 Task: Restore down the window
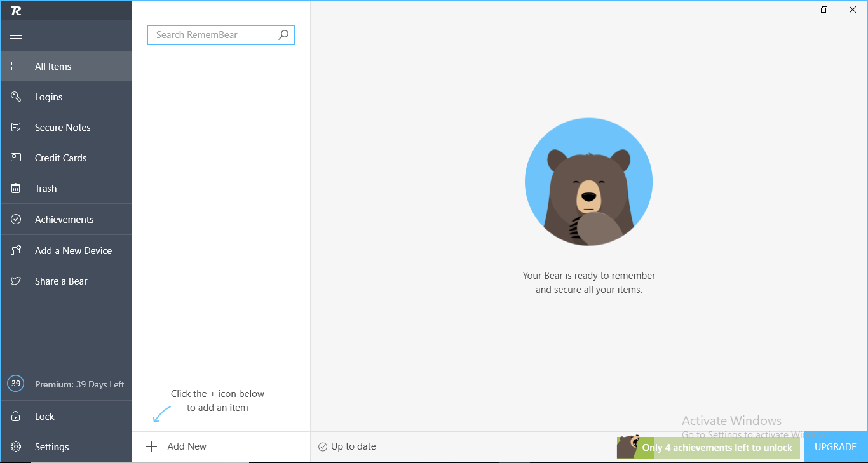click(824, 10)
